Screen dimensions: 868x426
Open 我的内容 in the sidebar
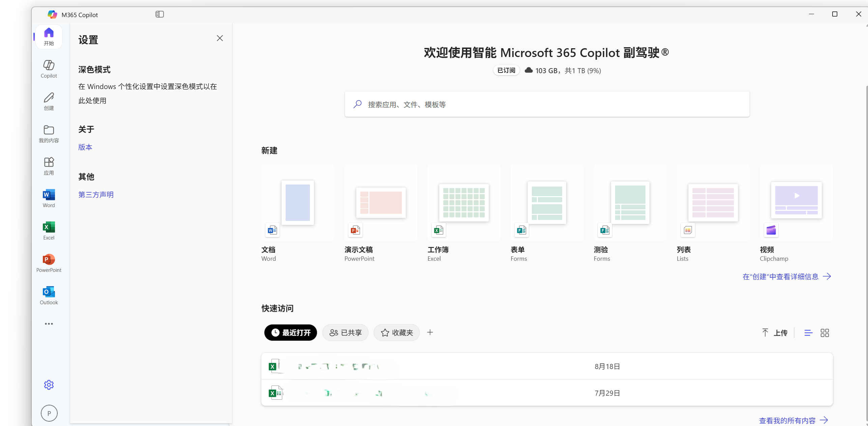click(49, 134)
